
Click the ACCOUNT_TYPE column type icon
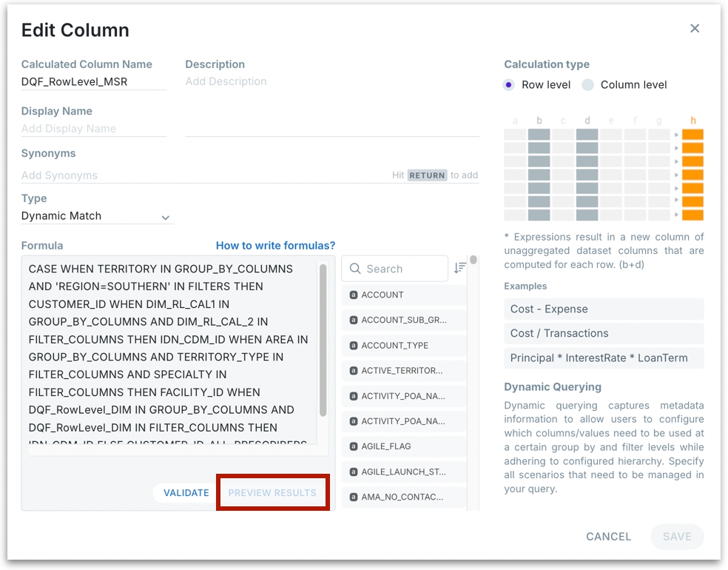pos(354,346)
